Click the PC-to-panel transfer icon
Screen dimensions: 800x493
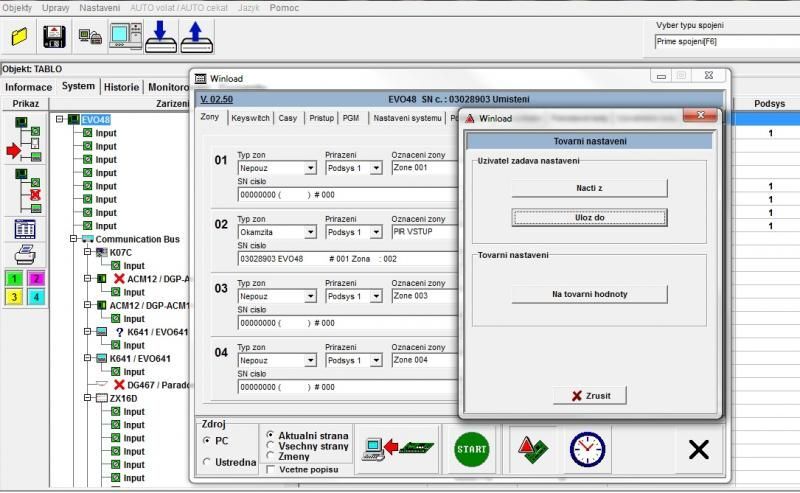click(x=399, y=448)
